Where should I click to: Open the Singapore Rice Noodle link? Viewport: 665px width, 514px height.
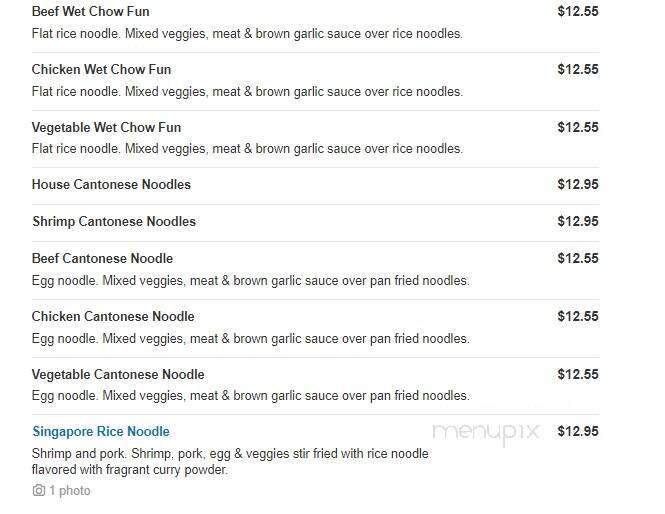101,432
